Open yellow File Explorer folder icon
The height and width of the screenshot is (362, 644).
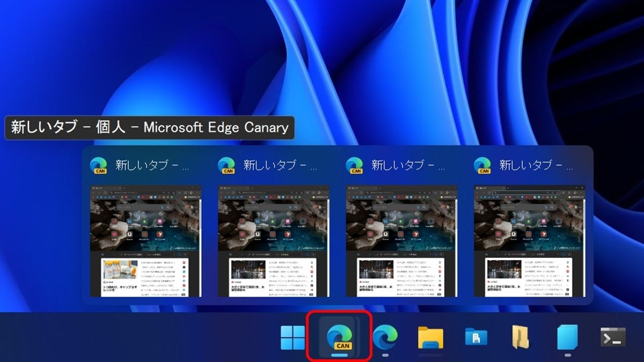point(430,338)
